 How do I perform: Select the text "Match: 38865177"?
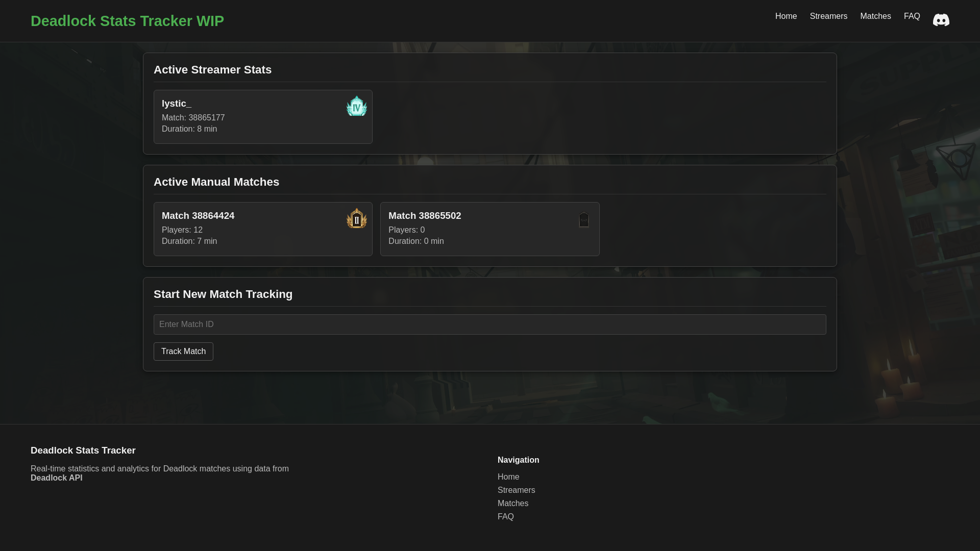193,118
